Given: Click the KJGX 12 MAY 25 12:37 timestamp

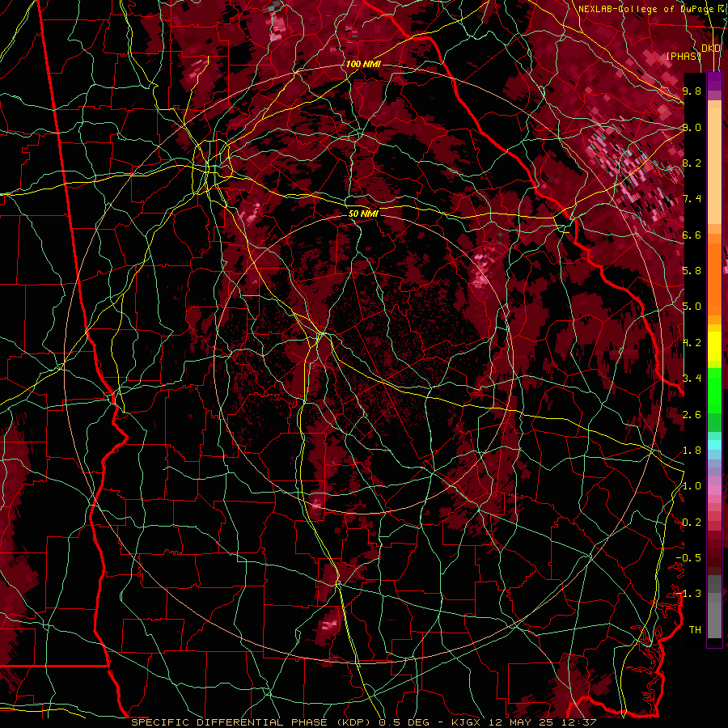Looking at the screenshot, I should [523, 722].
